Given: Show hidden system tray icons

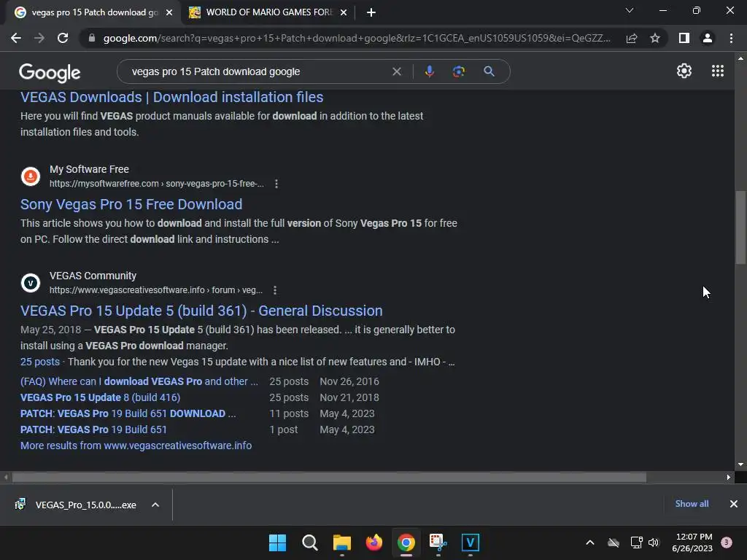Looking at the screenshot, I should (589, 542).
